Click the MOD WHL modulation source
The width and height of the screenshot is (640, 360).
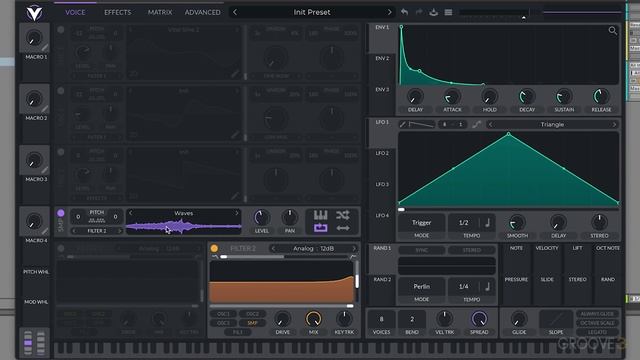tap(36, 302)
